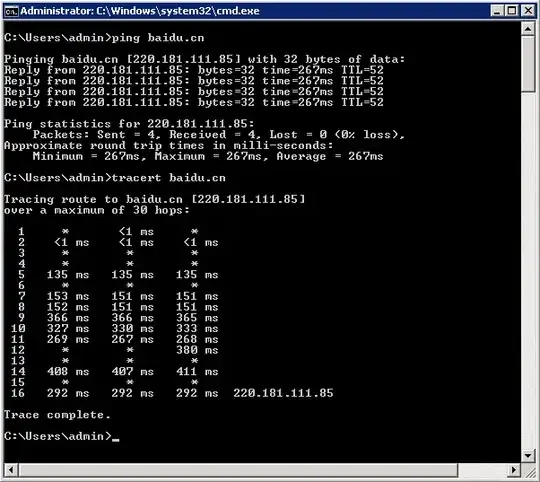This screenshot has height=482, width=540.
Task: Click the 220.181.111.85 address in hop 16
Action: click(x=283, y=393)
